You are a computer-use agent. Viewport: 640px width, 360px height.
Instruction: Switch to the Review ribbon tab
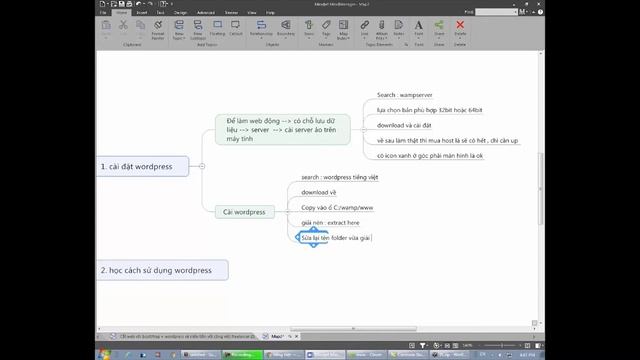pyautogui.click(x=231, y=13)
